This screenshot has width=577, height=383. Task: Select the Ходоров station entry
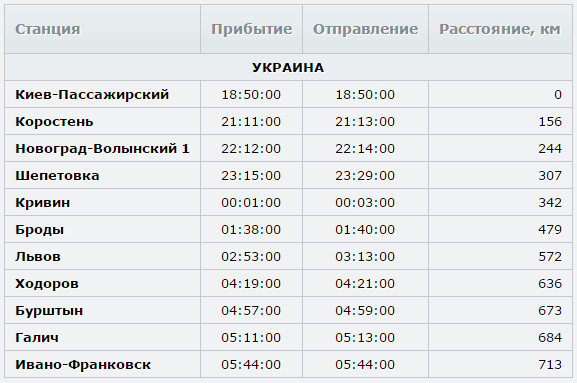(47, 284)
